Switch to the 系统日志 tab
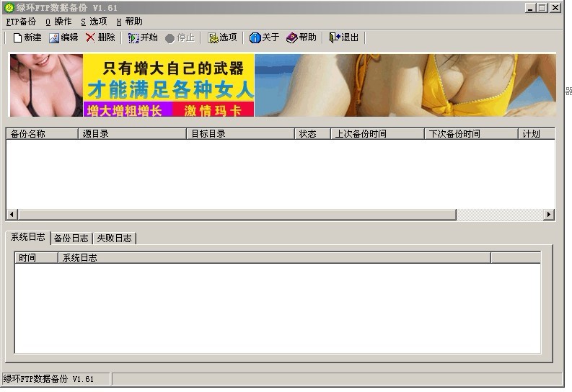 (x=27, y=237)
